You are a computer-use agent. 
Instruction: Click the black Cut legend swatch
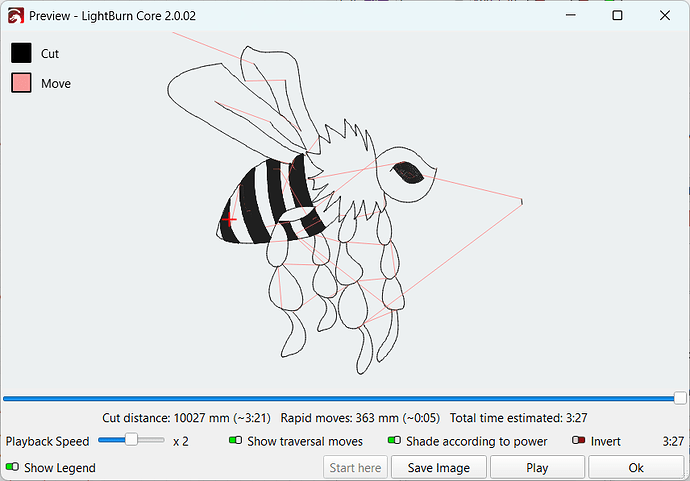tap(22, 54)
